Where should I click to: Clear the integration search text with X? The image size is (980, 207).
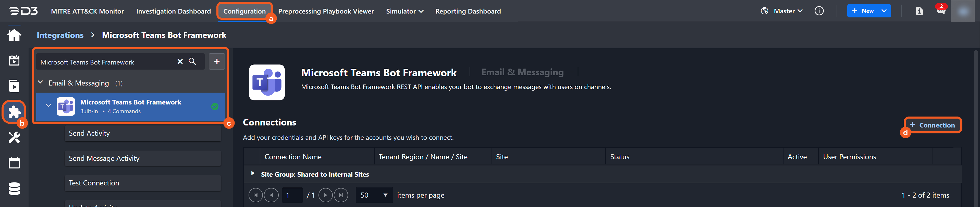(180, 62)
